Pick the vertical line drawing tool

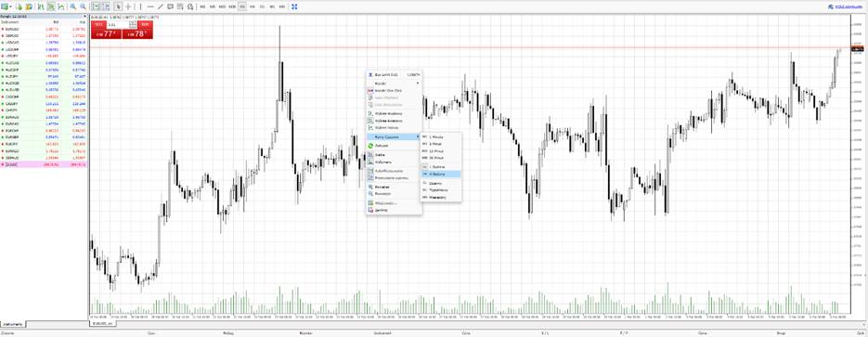[x=140, y=6]
